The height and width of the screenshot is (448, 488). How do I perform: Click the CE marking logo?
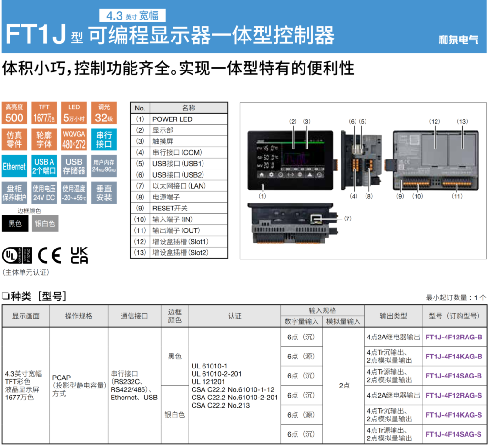point(50,256)
